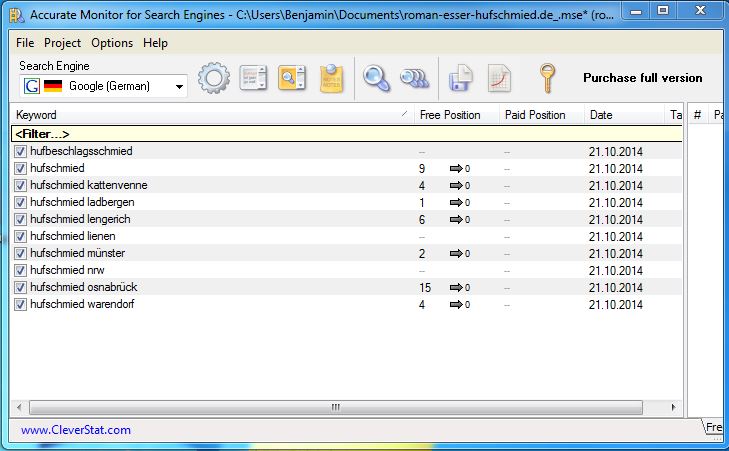Click the horizontal scrollbar left arrow
The width and height of the screenshot is (729, 451).
coord(19,408)
